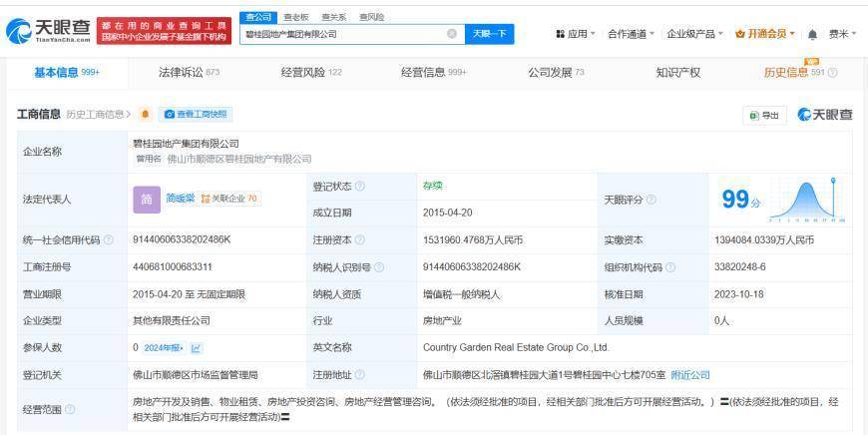Click help icon beside 历史信息 591
868x435 pixels.
tap(832, 73)
